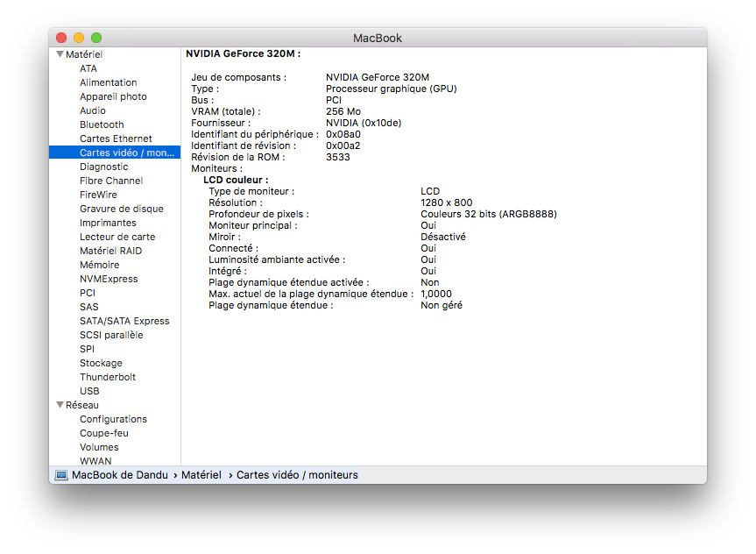This screenshot has height=554, width=756.
Task: Select Thunderbolt in the sidebar
Action: (108, 377)
